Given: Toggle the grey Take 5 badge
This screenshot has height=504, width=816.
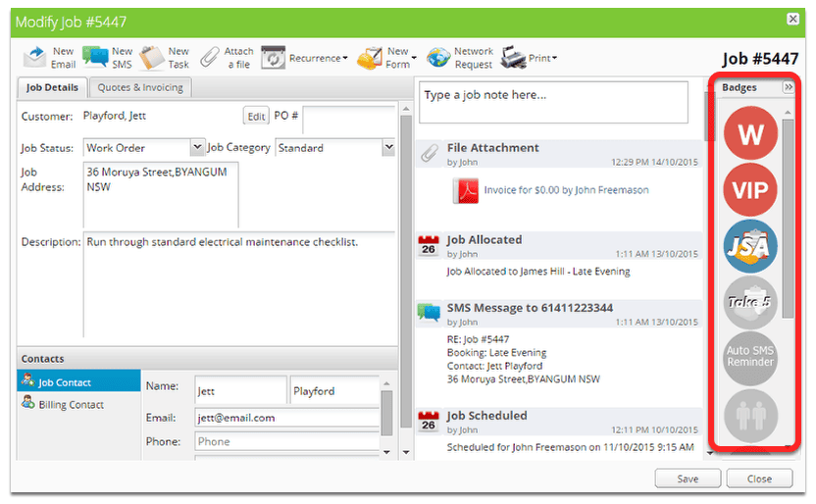Looking at the screenshot, I should tap(750, 302).
